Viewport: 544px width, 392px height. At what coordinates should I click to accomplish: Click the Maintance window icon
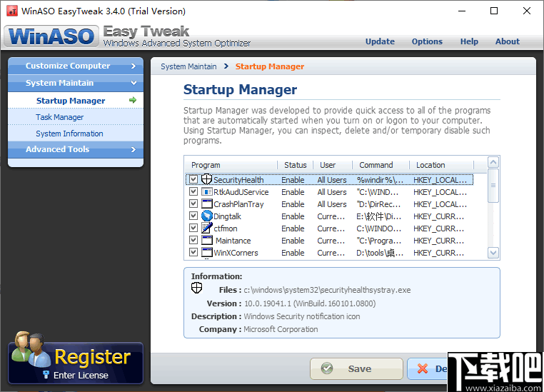click(x=206, y=241)
